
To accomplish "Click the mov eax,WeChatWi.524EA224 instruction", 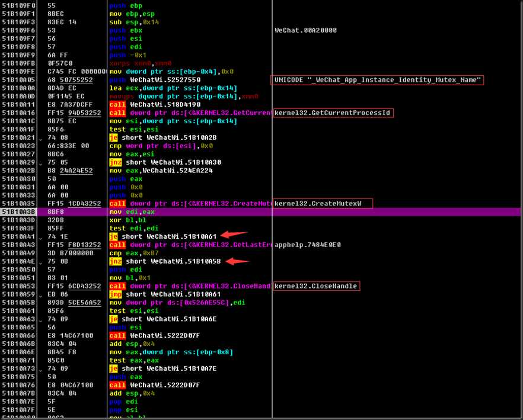I will [161, 171].
